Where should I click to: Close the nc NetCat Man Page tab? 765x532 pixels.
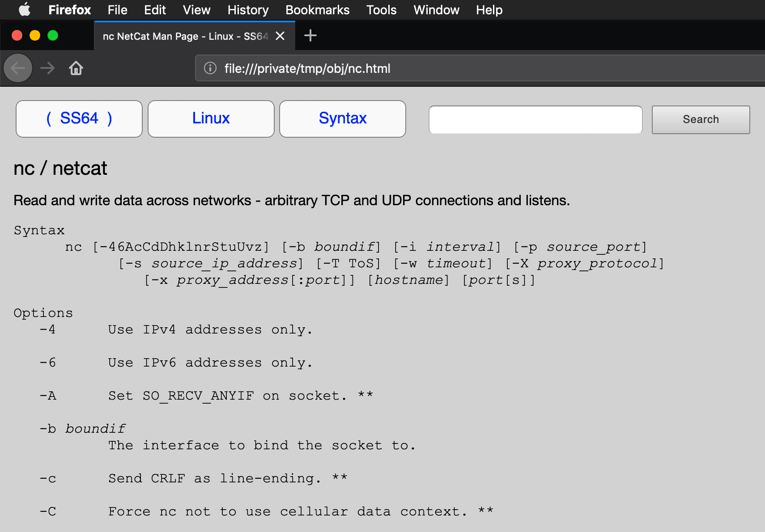[280, 36]
